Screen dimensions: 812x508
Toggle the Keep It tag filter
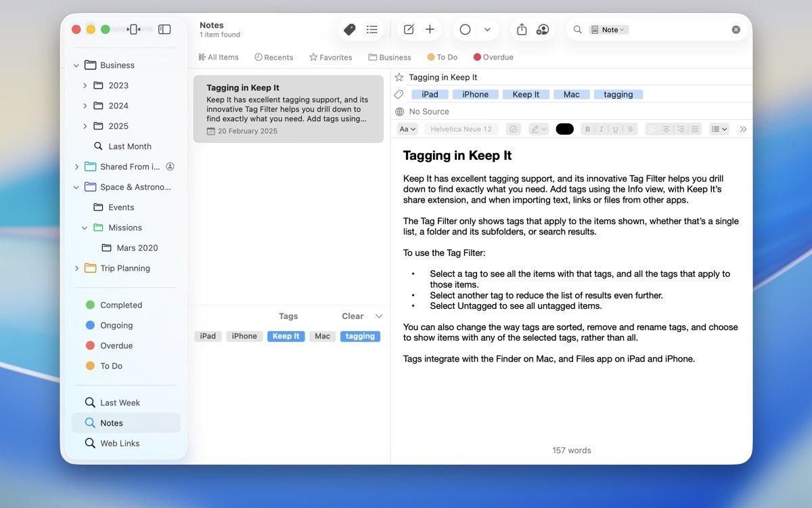pos(286,336)
